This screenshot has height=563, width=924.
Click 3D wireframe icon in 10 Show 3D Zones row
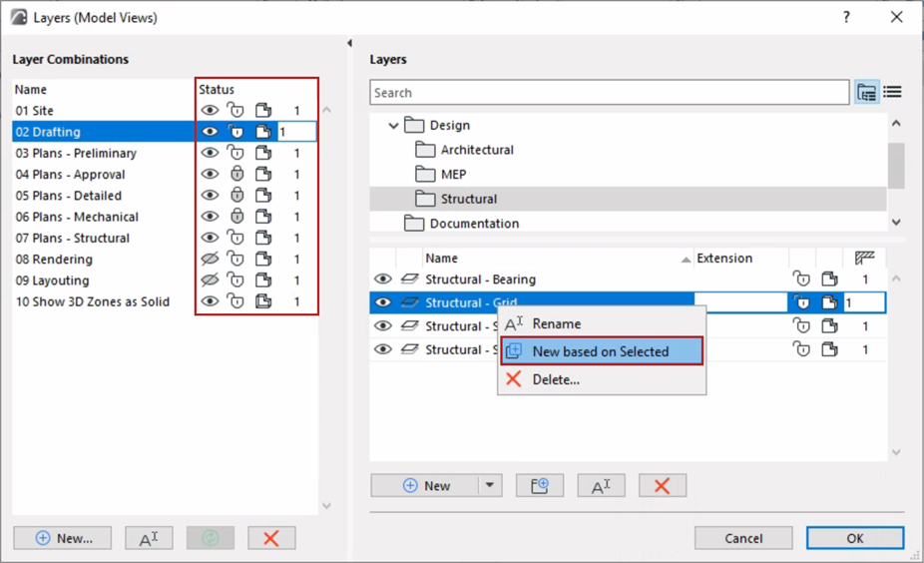pos(263,301)
